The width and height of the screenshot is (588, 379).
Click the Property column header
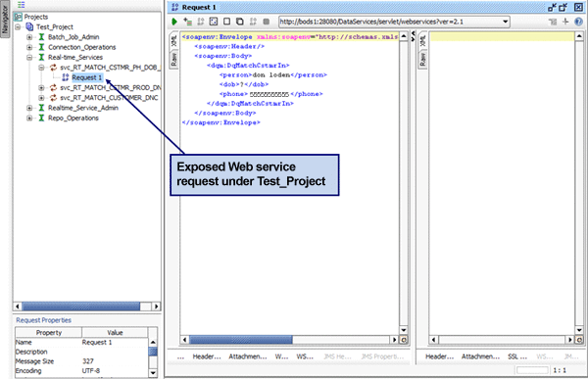click(48, 333)
